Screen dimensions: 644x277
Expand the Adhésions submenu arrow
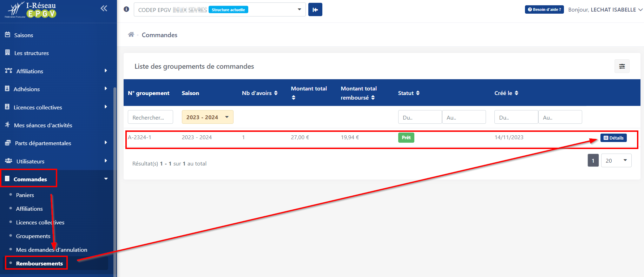(106, 89)
